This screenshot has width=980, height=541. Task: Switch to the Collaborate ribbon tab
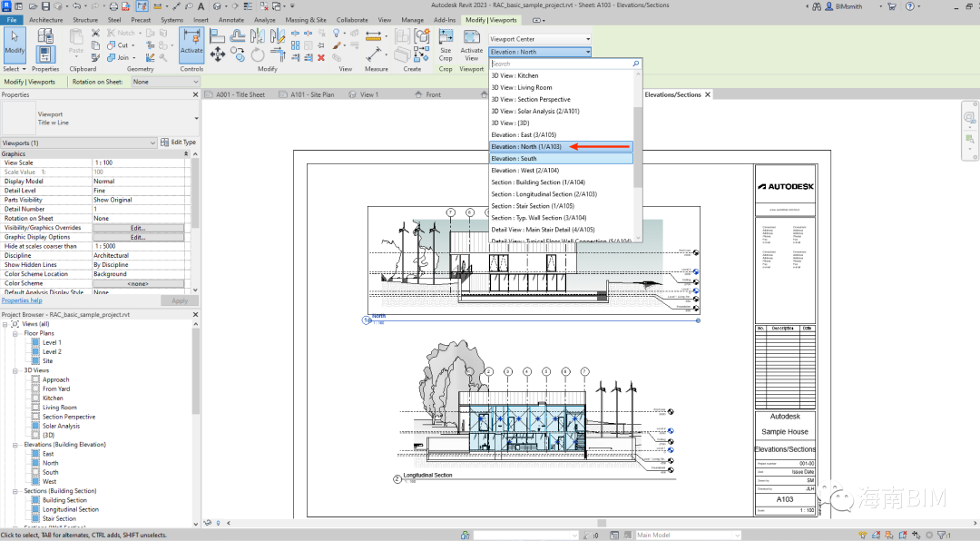[x=352, y=20]
